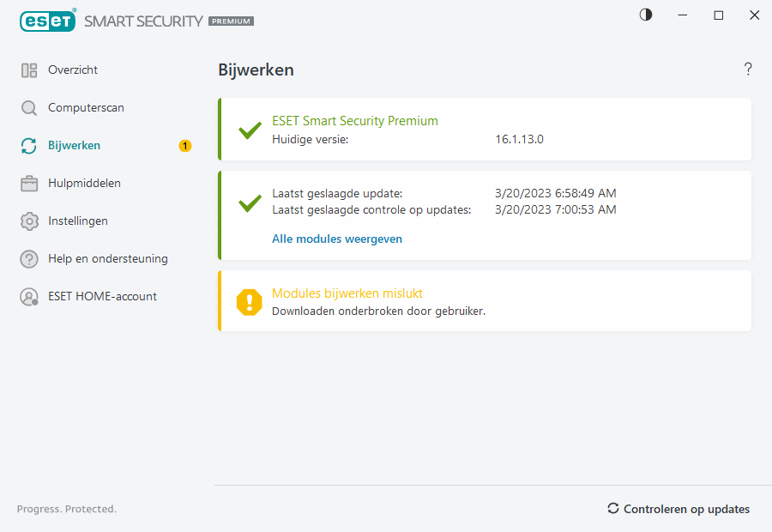Click the yellow warning icon for the failed update
The width and height of the screenshot is (772, 532).
[x=249, y=301]
